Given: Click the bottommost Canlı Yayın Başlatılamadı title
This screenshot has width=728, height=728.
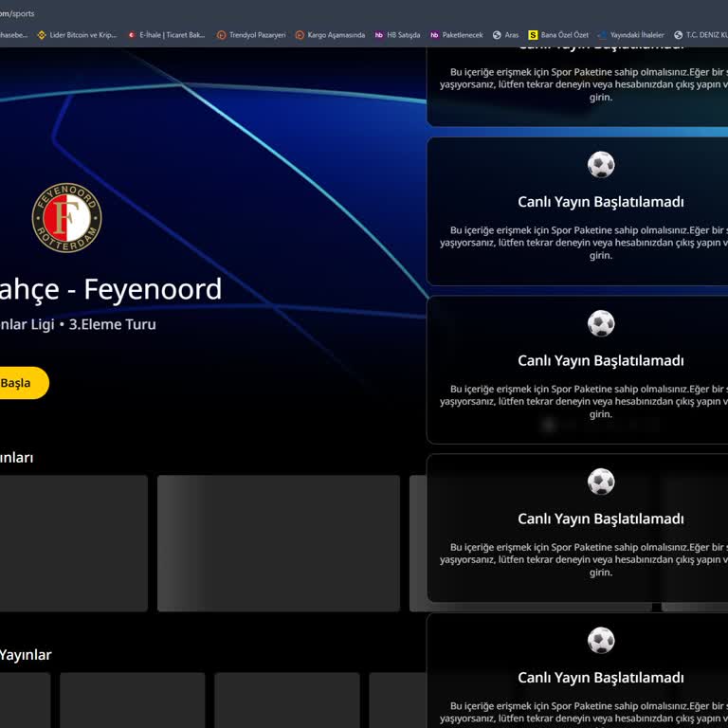Looking at the screenshot, I should pyautogui.click(x=601, y=678).
